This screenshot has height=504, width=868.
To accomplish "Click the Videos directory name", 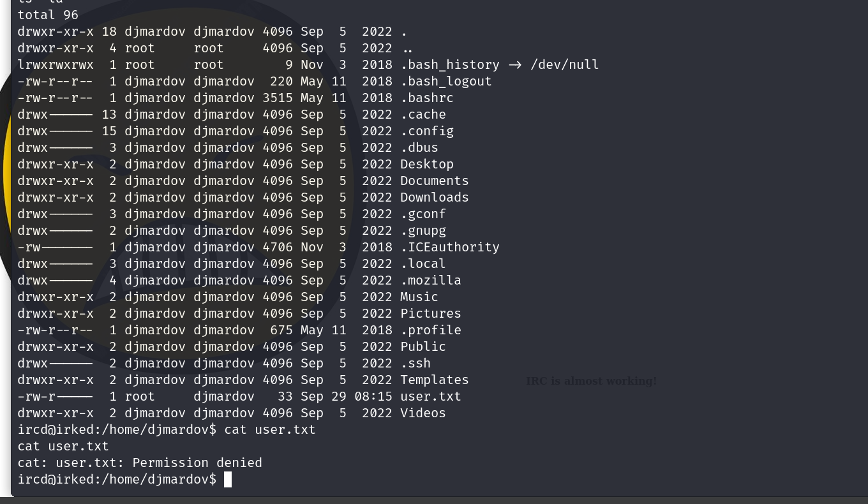I will tap(423, 413).
